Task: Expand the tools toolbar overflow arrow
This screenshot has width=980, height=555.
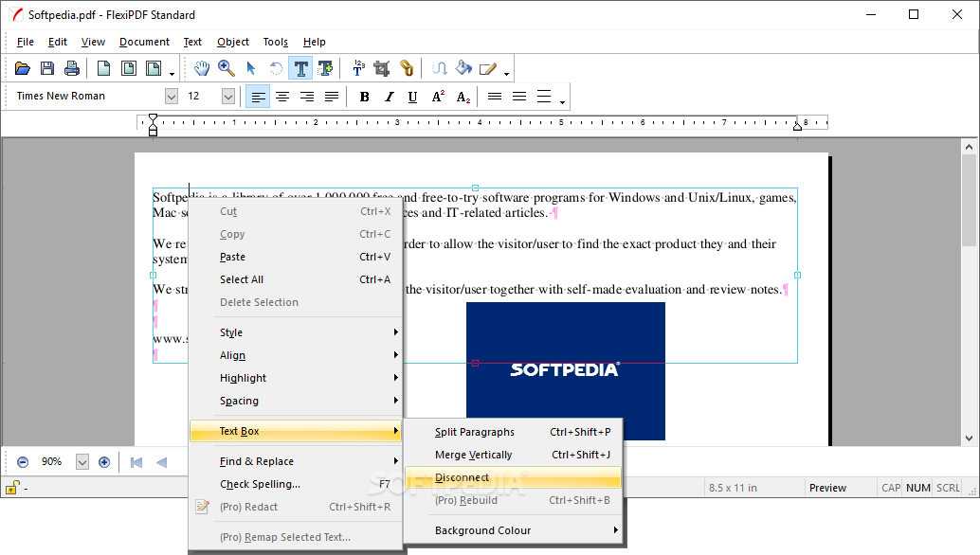Action: coord(506,74)
